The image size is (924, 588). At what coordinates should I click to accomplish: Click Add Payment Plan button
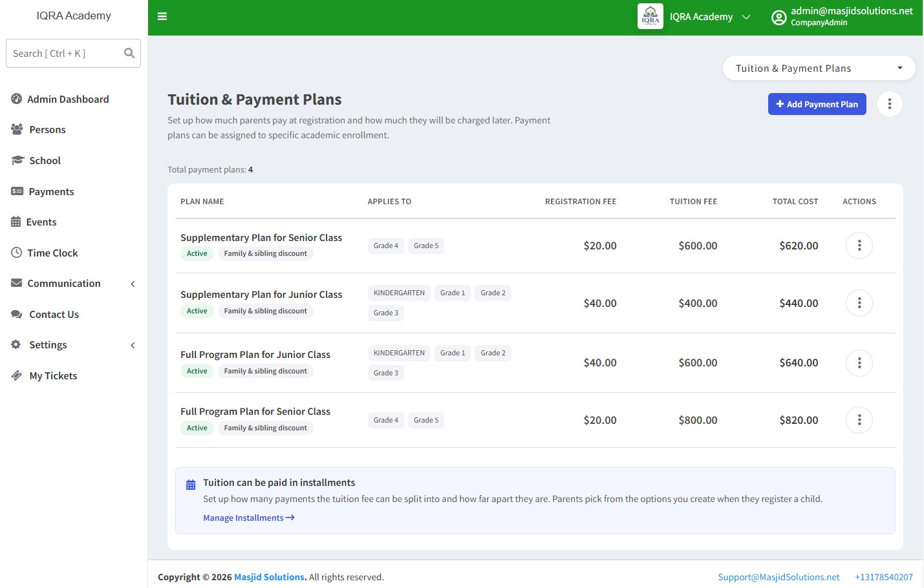[817, 104]
